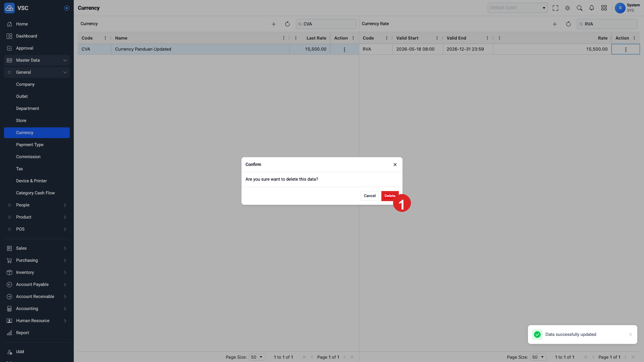Open Payment Type page
This screenshot has width=644, height=362.
click(x=37, y=145)
